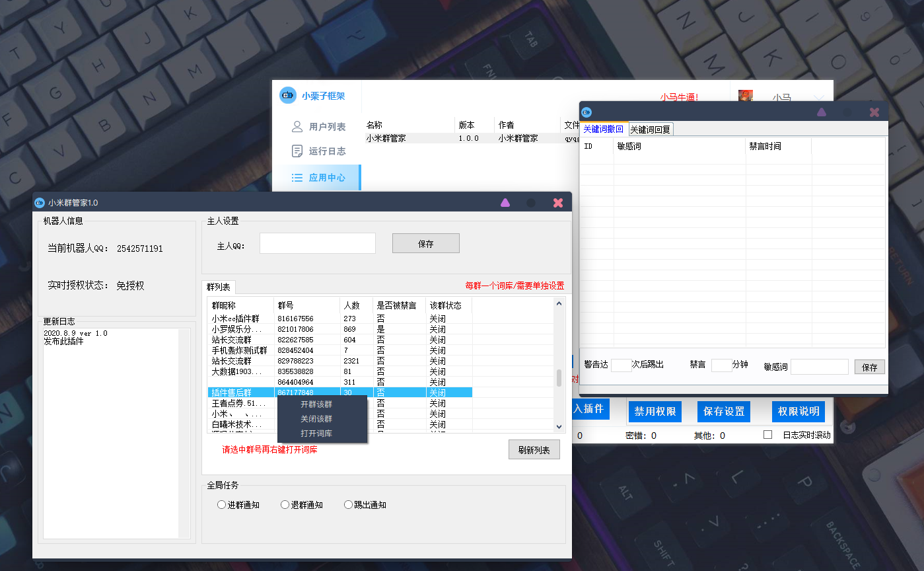Click the blue 保存设置 button
This screenshot has width=924, height=571.
[723, 411]
